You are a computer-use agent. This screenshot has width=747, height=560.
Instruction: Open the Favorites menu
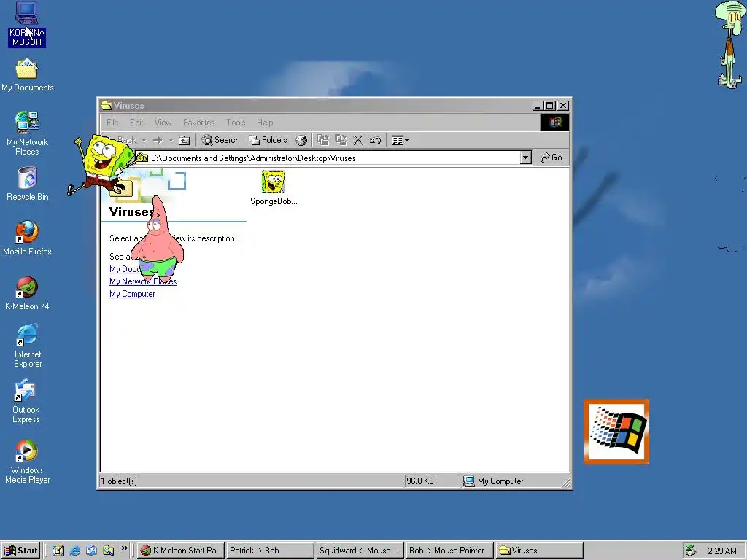[198, 122]
